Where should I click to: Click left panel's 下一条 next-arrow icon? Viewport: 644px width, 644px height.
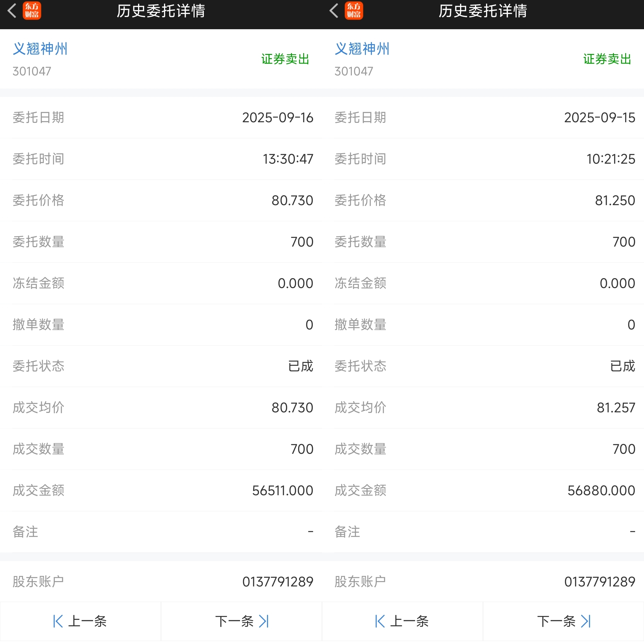(x=264, y=621)
